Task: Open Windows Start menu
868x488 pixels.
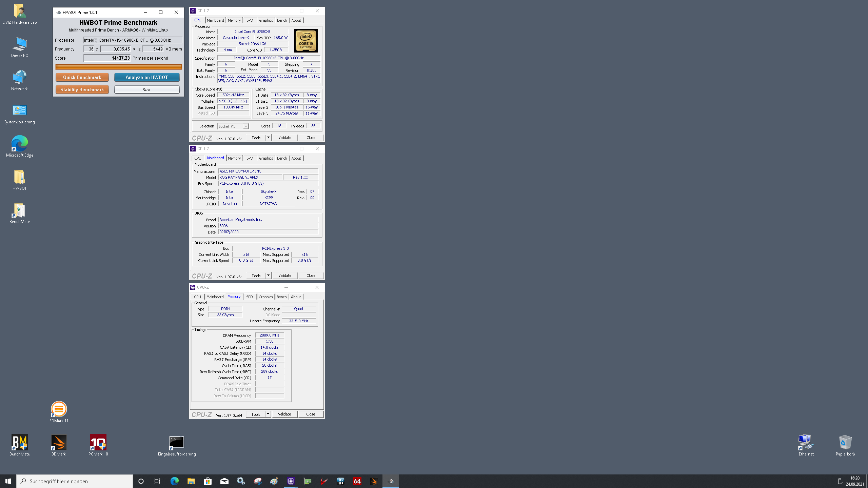Action: [x=8, y=481]
